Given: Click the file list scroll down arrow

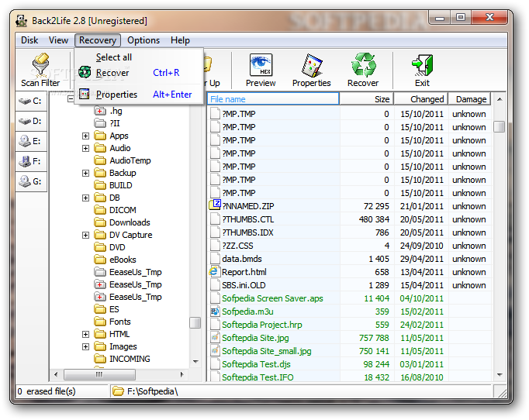Looking at the screenshot, I should [x=500, y=375].
